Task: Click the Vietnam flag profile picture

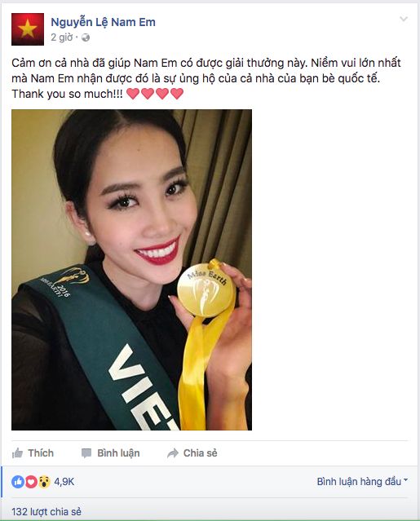Action: click(x=28, y=29)
